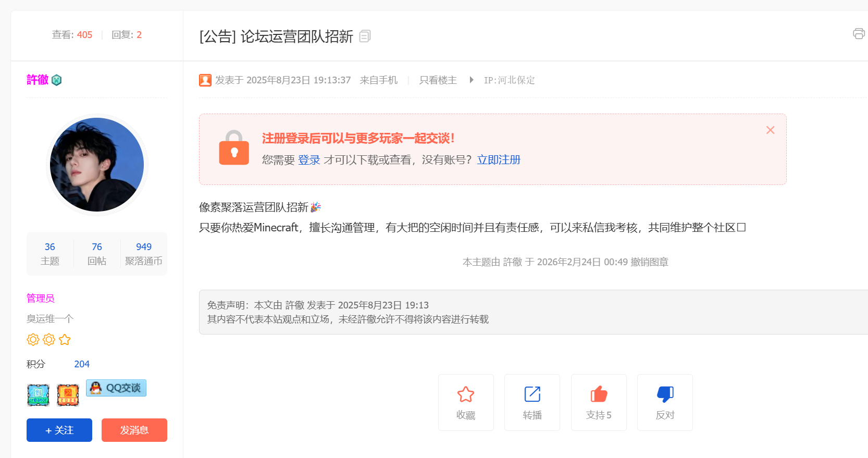Click the red 2026 medal badge
Viewport: 868px width, 458px height.
[x=68, y=395]
